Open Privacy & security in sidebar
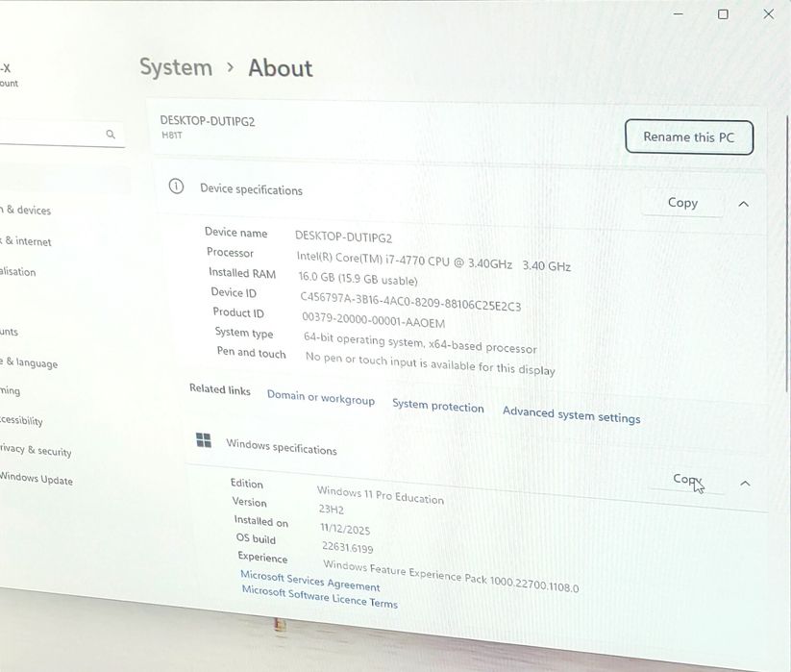 tap(36, 449)
